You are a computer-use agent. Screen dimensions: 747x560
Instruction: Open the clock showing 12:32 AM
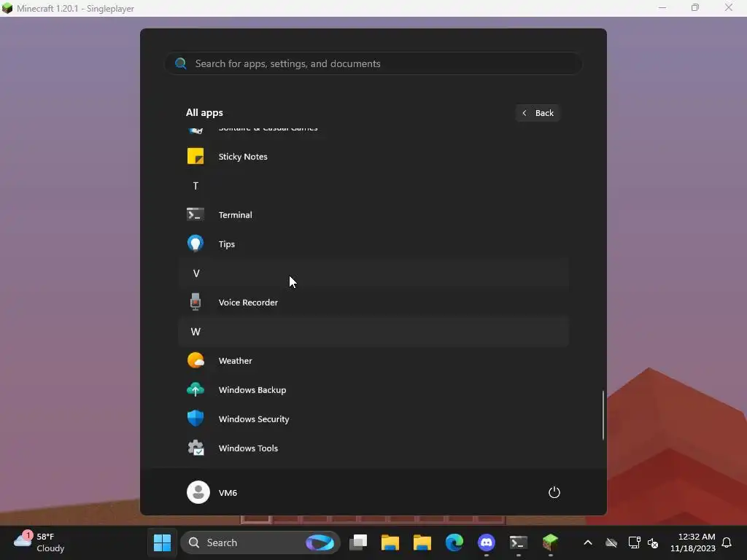click(x=693, y=542)
